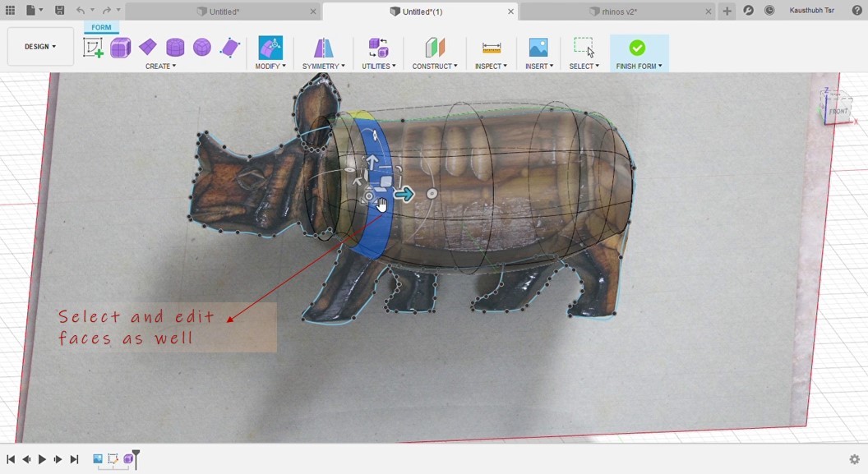Open the Kausthubh Tsr account menu
868x474 pixels.
pyautogui.click(x=811, y=11)
